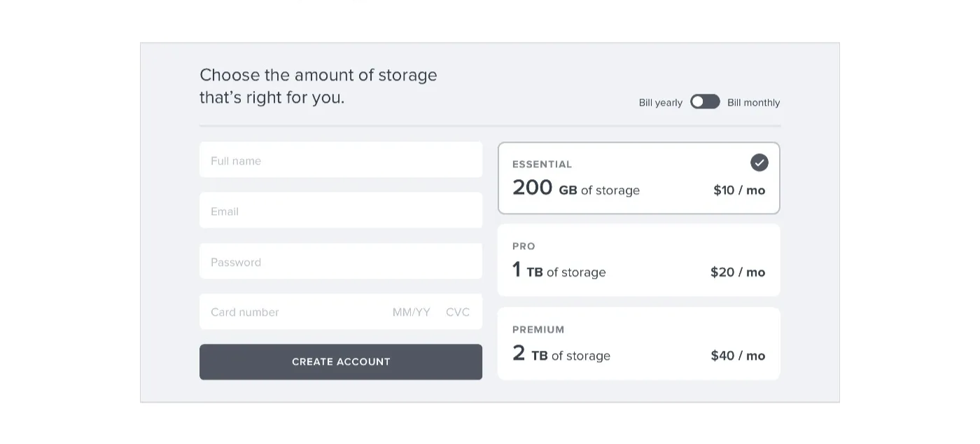Click the Card number field
The height and width of the screenshot is (444, 980).
pos(287,312)
